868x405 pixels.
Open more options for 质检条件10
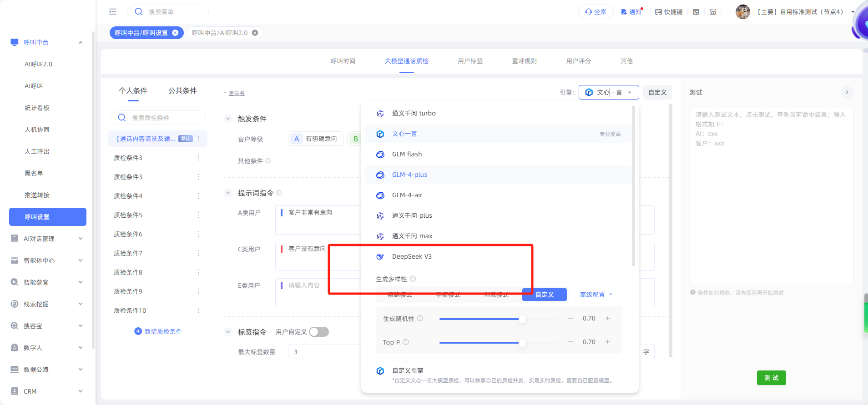click(198, 310)
